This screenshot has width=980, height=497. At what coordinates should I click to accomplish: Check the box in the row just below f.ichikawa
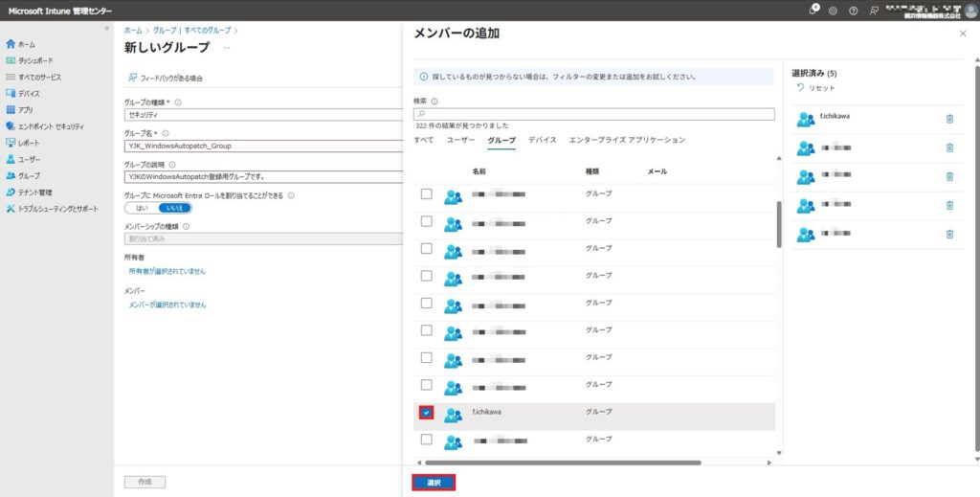click(426, 440)
